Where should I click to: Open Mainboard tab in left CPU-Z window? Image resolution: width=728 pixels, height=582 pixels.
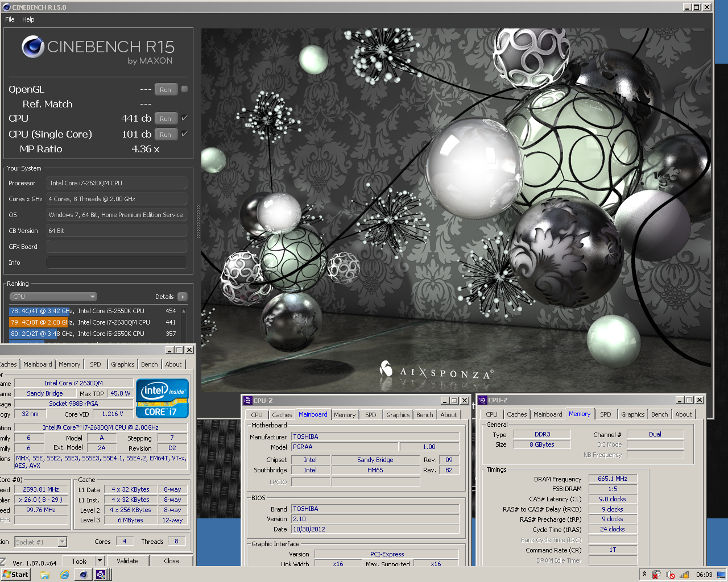38,364
